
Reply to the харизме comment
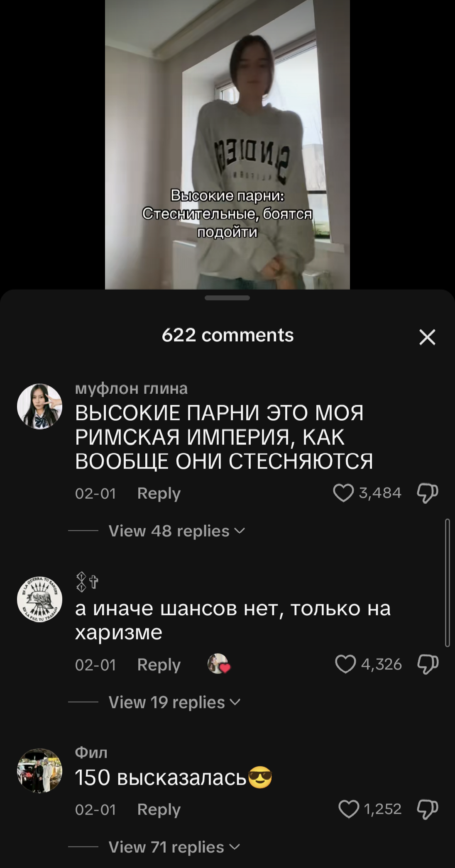pos(159,665)
